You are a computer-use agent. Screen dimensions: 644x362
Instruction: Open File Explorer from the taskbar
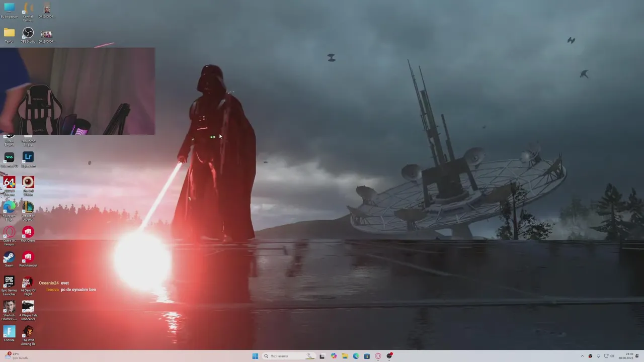[345, 356]
